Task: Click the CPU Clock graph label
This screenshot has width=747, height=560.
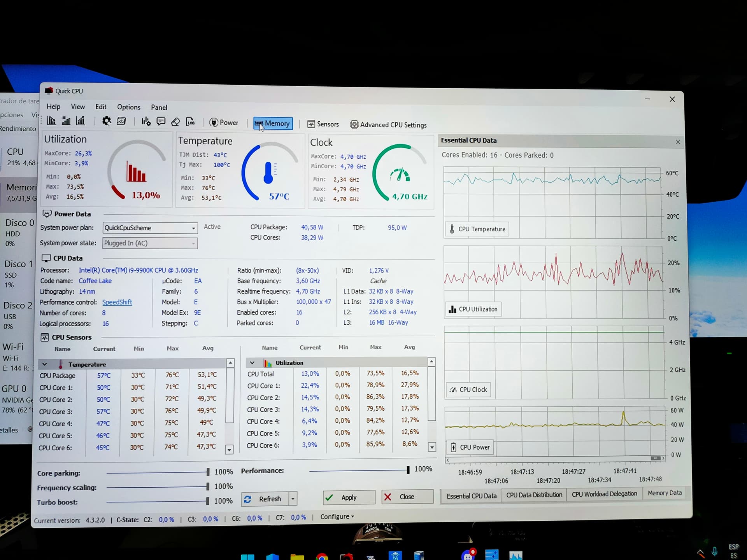Action: [468, 390]
